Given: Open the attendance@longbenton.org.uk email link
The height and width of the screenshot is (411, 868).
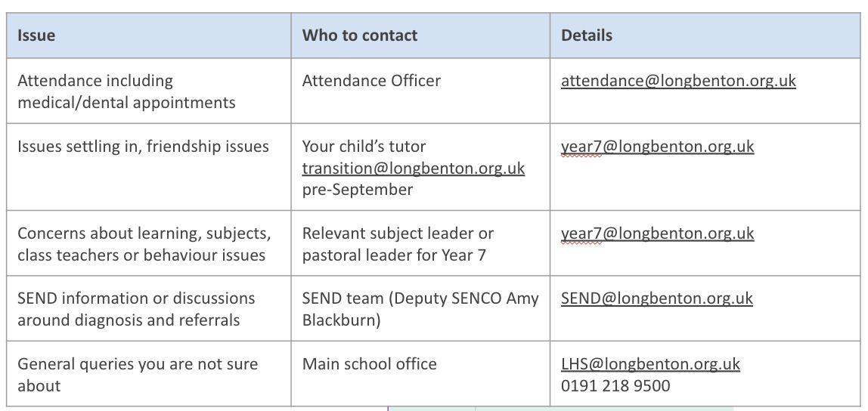Looking at the screenshot, I should tap(677, 81).
